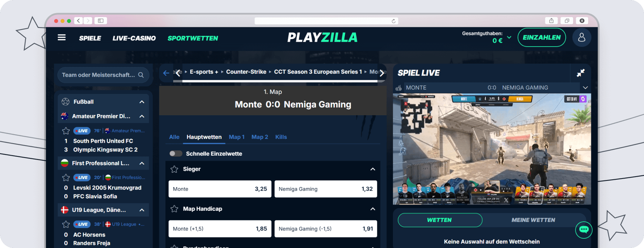Screen dimensions: 644x248
Task: Open CCT Season 3 European Series 1 breadcrumb
Action: pos(318,72)
